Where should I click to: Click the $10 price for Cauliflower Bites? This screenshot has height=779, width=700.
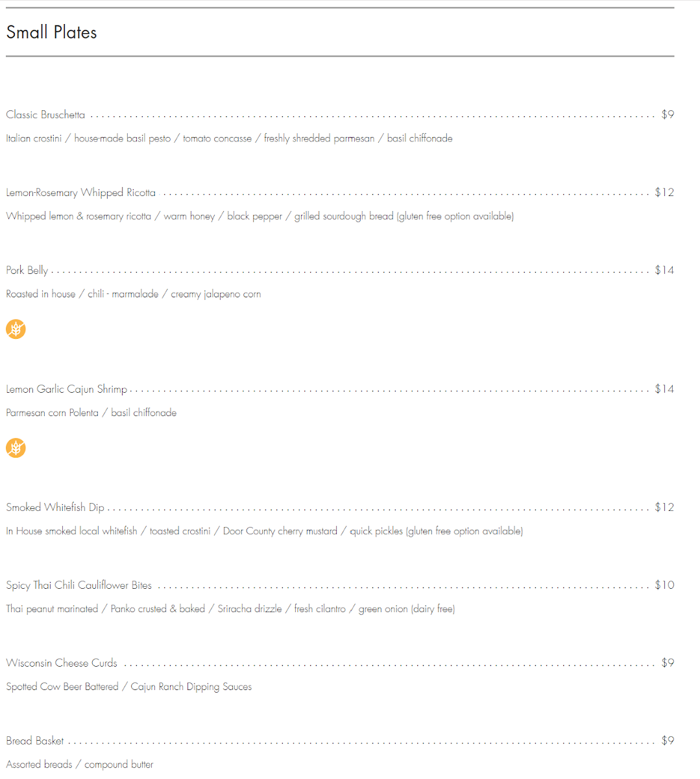[x=664, y=586]
